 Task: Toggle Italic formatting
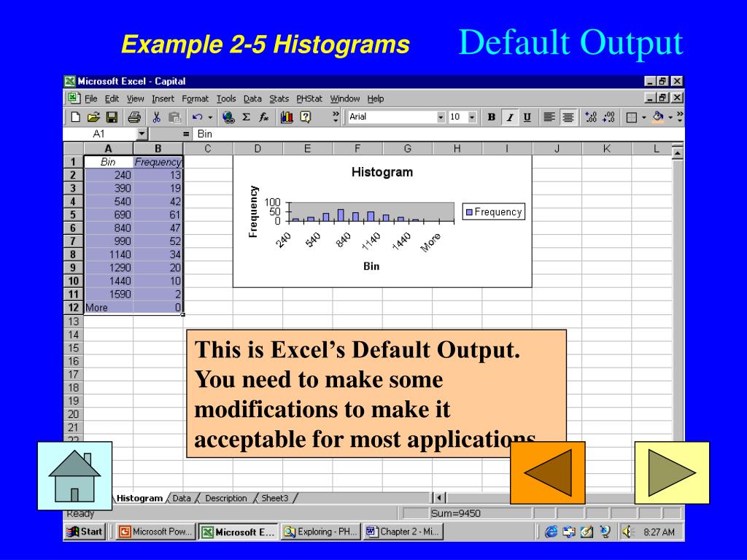[x=509, y=117]
